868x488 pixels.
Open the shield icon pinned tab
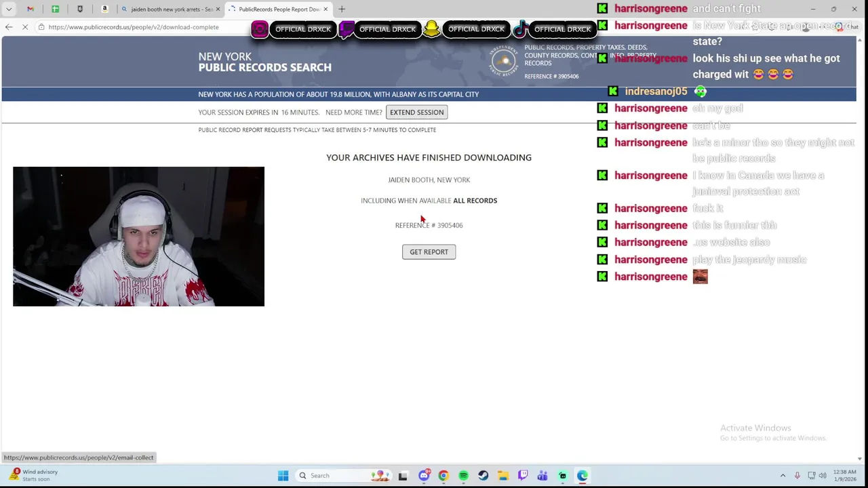click(80, 9)
